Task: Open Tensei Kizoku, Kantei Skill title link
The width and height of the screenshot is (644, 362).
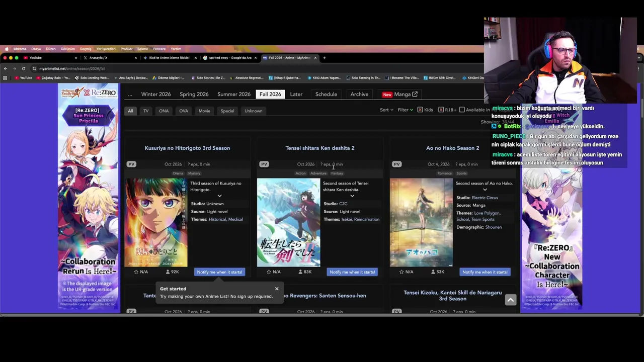Action: [x=452, y=296]
